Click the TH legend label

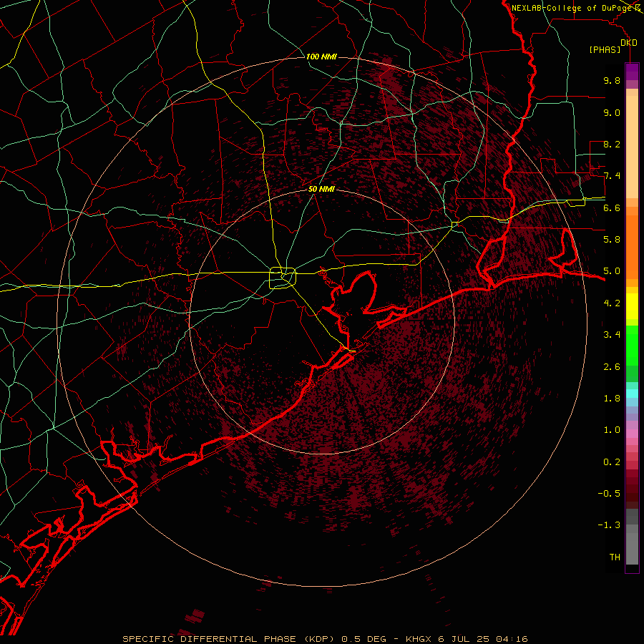(x=615, y=557)
